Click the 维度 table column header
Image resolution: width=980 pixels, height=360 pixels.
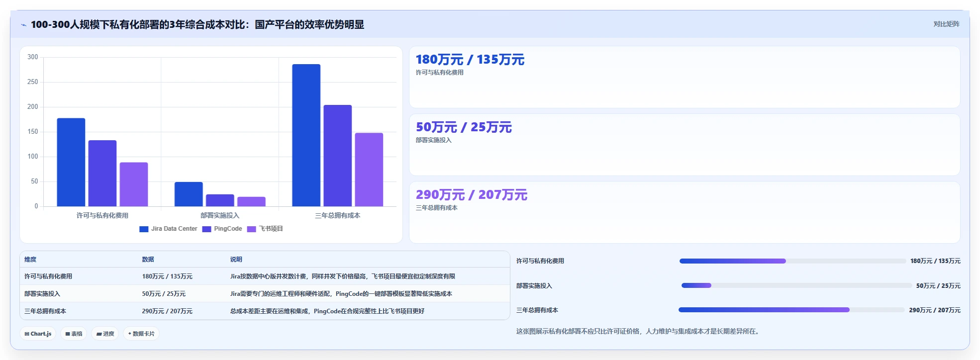(x=30, y=260)
